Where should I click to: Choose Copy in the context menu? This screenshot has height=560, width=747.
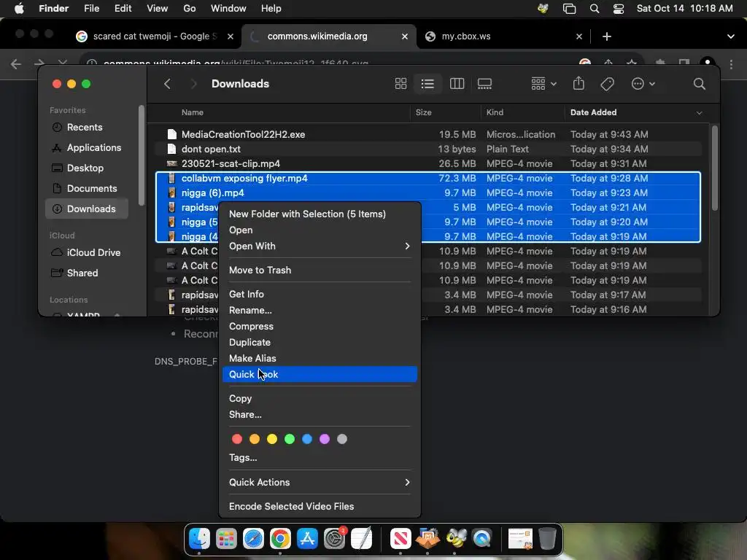click(320, 399)
